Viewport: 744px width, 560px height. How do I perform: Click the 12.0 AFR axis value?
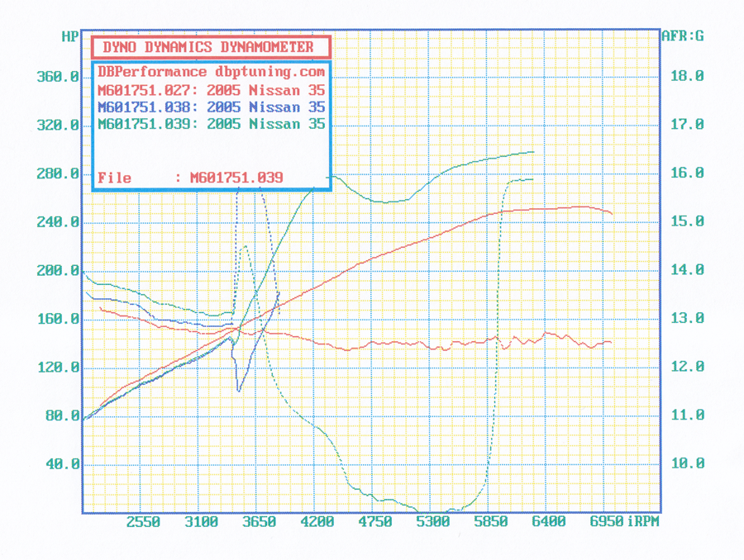pyautogui.click(x=687, y=367)
